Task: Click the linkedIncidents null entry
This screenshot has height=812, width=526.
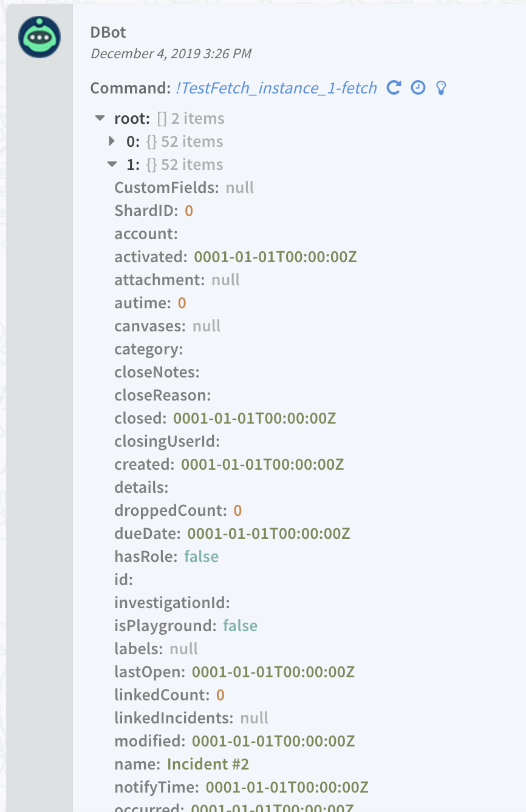Action: tap(191, 718)
